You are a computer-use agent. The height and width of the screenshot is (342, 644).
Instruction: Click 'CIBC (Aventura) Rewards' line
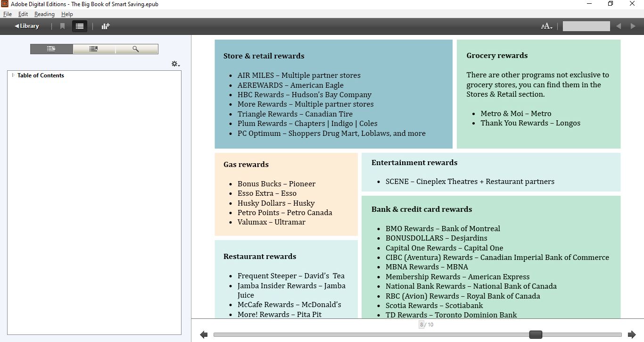coord(497,258)
